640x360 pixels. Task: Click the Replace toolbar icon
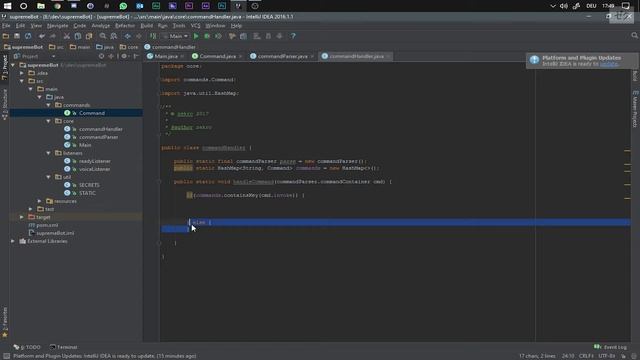coord(114,36)
